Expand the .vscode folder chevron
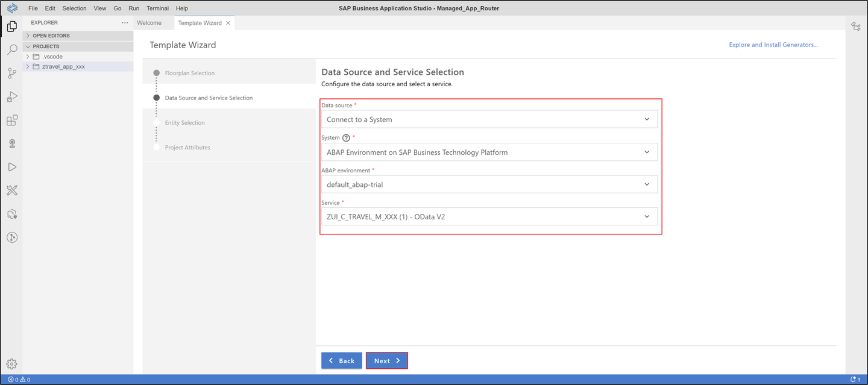868x385 pixels. point(28,57)
